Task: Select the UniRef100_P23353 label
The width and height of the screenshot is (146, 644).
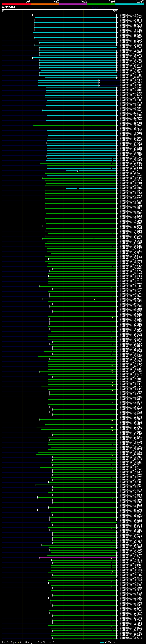Action: click(x=131, y=151)
